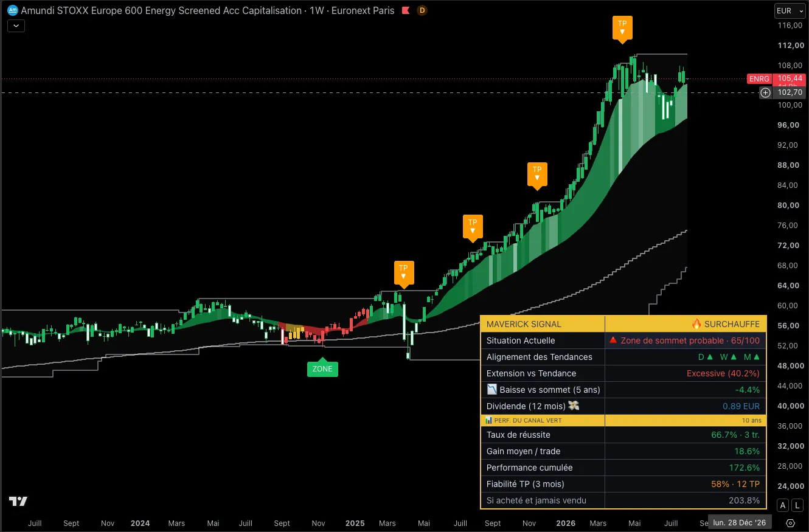Image resolution: width=809 pixels, height=532 pixels.
Task: Click the Zone de sommet probable · 65/100 value
Action: 684,340
